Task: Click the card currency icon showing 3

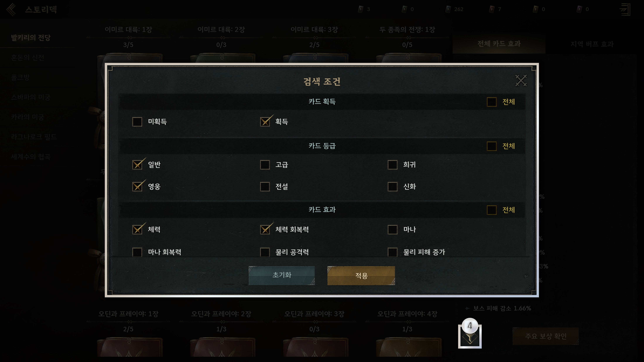Action: (360, 9)
